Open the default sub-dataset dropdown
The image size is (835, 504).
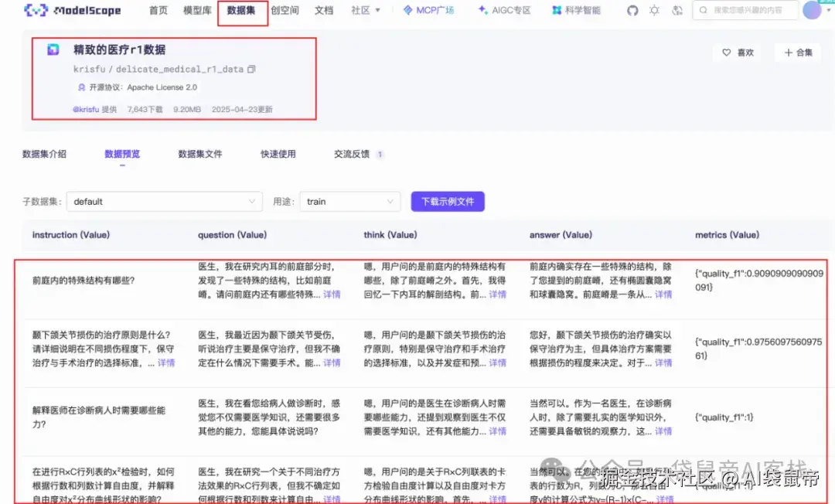(x=163, y=200)
